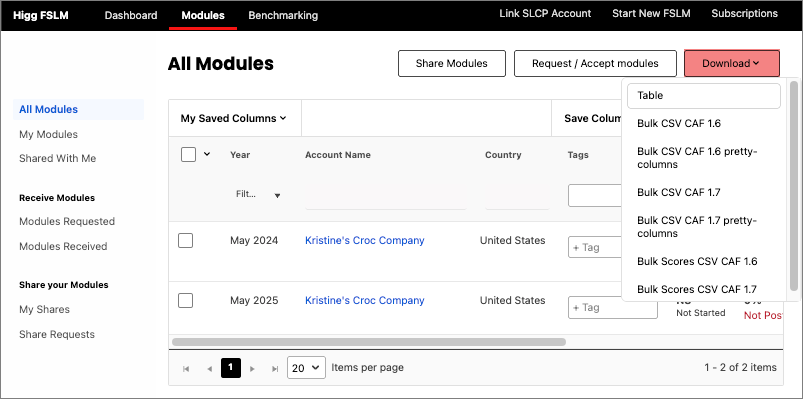This screenshot has height=399, width=803.
Task: Click the Account Name filter field
Action: [x=386, y=197]
